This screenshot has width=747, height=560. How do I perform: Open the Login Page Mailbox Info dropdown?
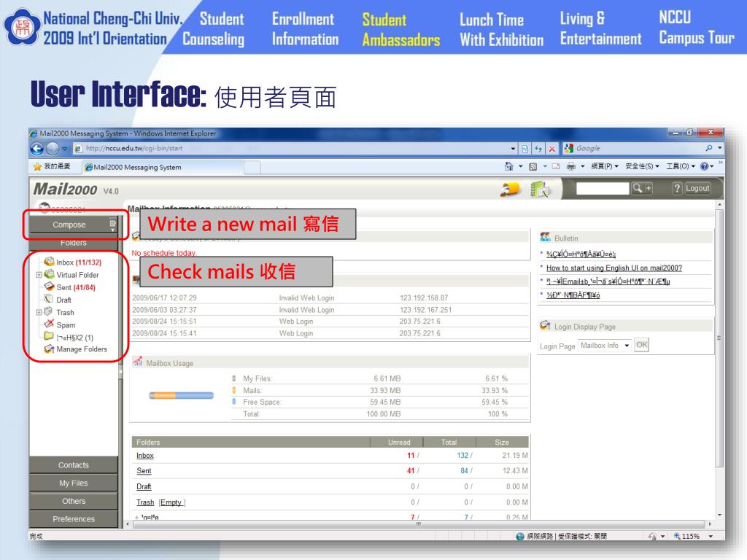click(x=605, y=345)
